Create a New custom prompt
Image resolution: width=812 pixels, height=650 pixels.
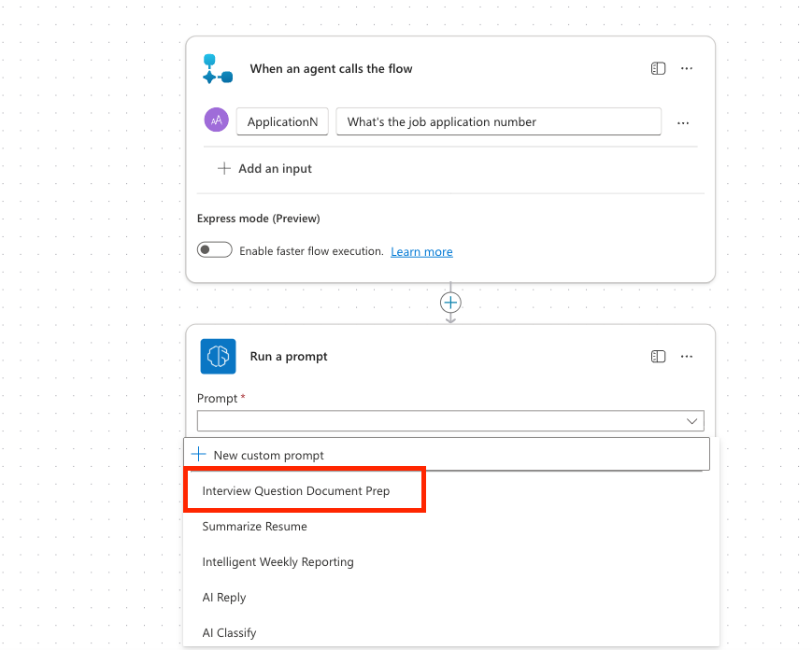268,455
